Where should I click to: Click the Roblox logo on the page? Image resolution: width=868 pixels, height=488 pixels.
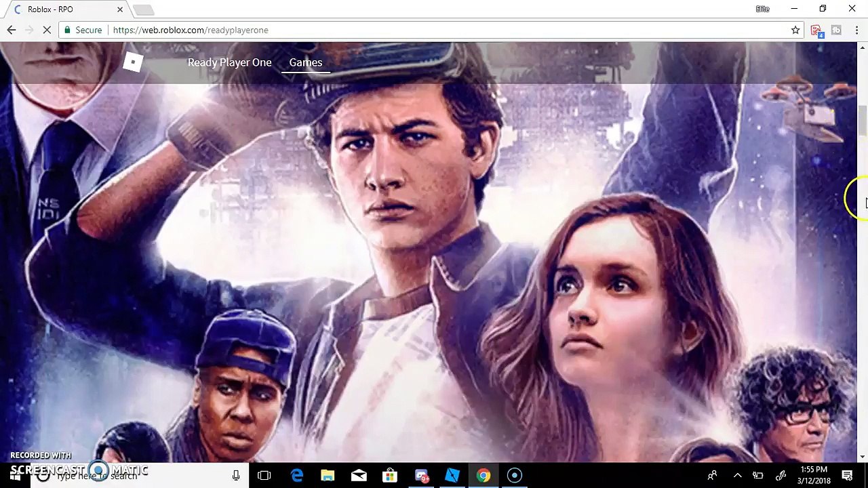(x=133, y=62)
